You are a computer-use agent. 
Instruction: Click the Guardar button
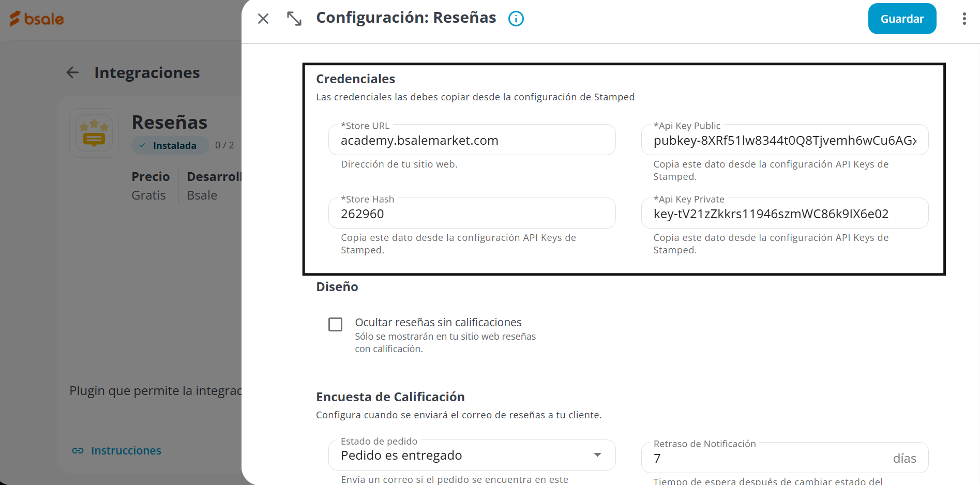pos(902,19)
